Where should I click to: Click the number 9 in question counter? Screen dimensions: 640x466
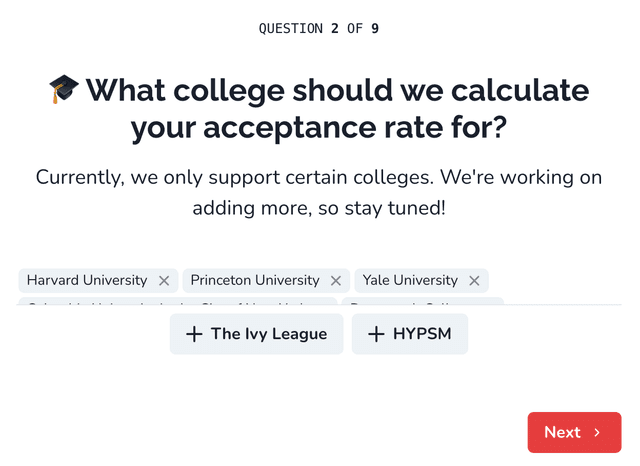tap(375, 29)
